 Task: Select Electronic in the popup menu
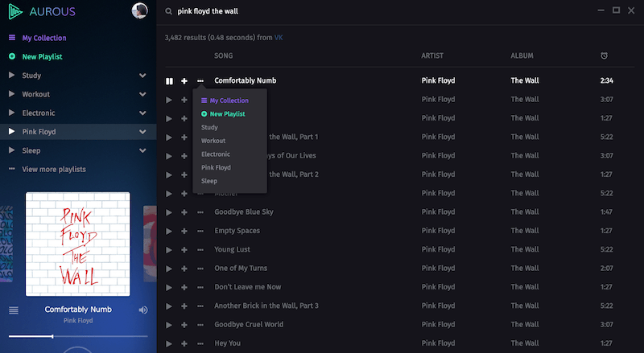click(x=216, y=154)
